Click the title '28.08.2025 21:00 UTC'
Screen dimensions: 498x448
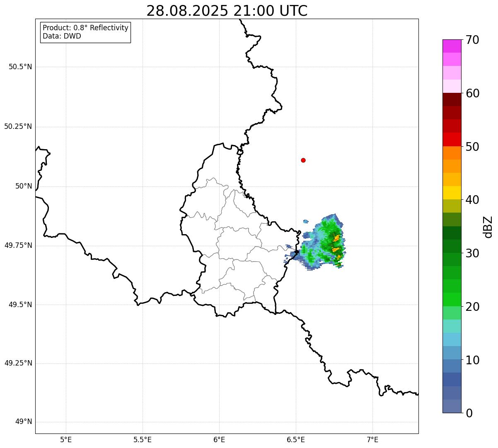tap(227, 11)
